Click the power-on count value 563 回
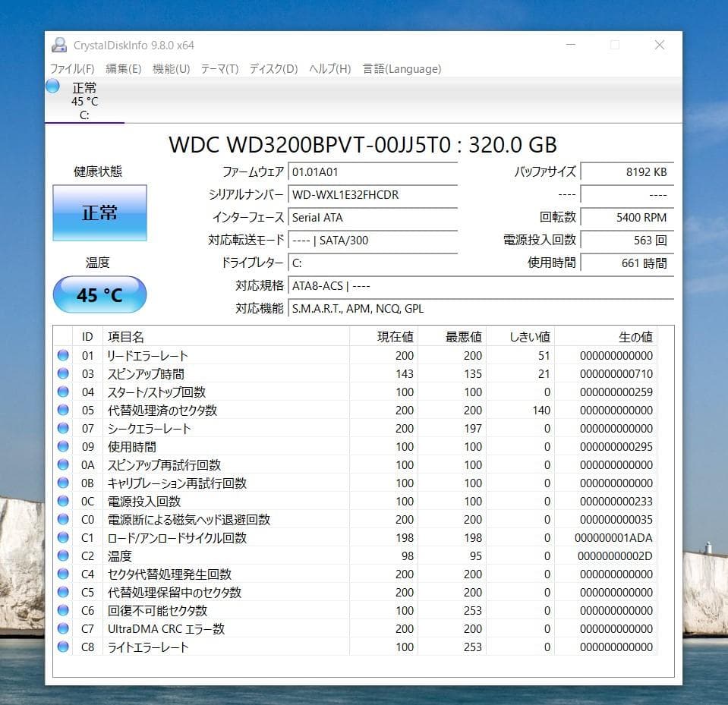728x705 pixels. (x=627, y=241)
